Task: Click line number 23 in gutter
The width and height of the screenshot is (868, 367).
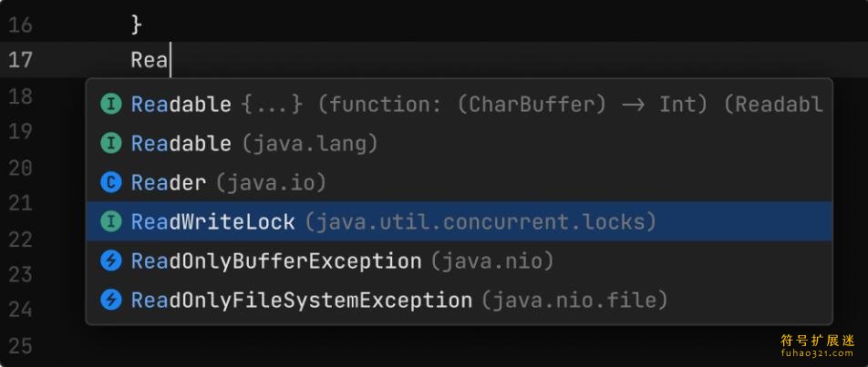Action: (x=20, y=275)
